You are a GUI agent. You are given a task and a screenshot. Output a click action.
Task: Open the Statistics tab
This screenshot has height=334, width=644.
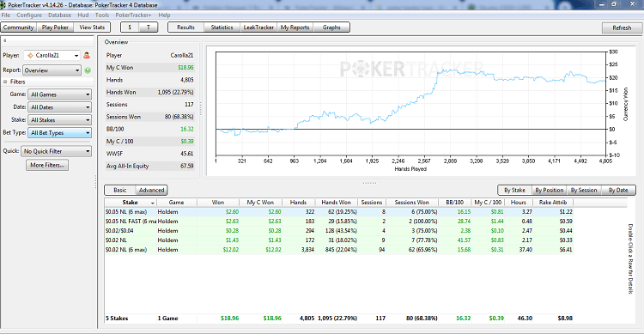222,27
